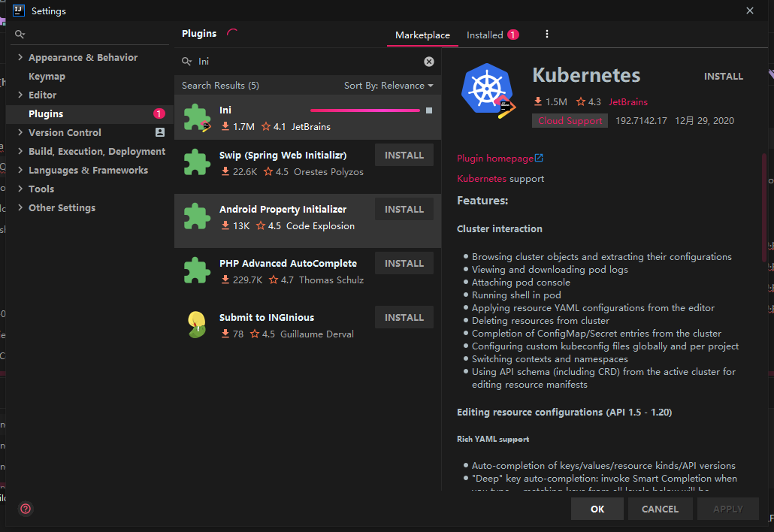Click the external link icon beside Plugin homepage
The height and width of the screenshot is (532, 774).
[539, 158]
